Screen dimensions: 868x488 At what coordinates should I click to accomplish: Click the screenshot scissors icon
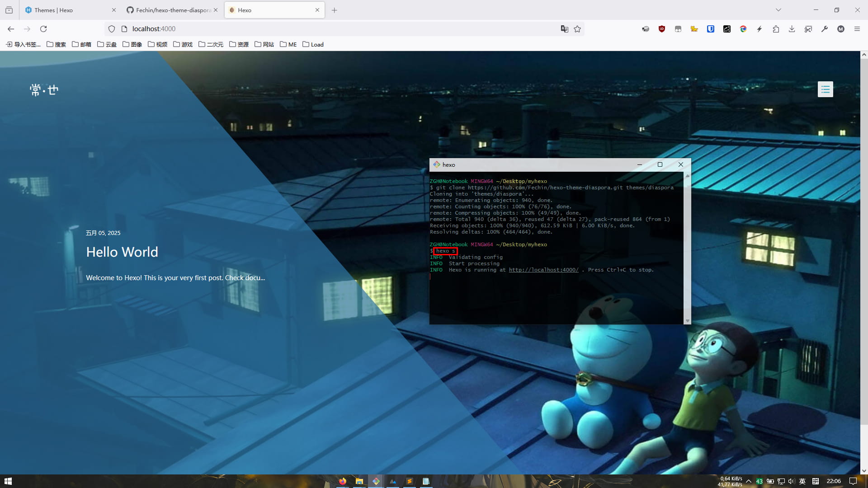tap(808, 29)
